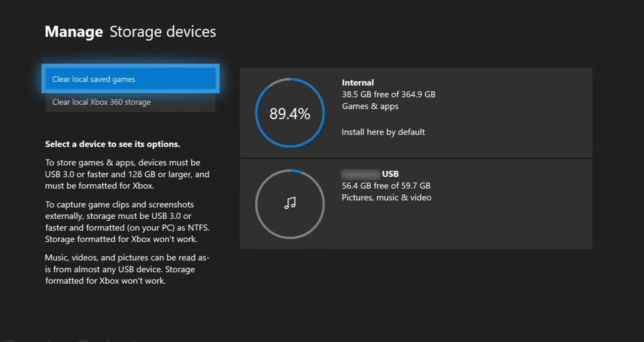Select the music note icon on USB device
Image resolution: width=644 pixels, height=342 pixels.
click(x=290, y=203)
